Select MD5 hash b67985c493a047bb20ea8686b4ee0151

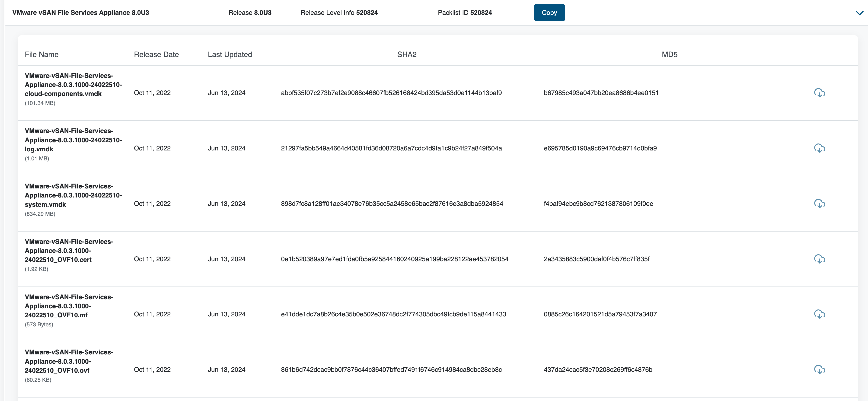(601, 93)
